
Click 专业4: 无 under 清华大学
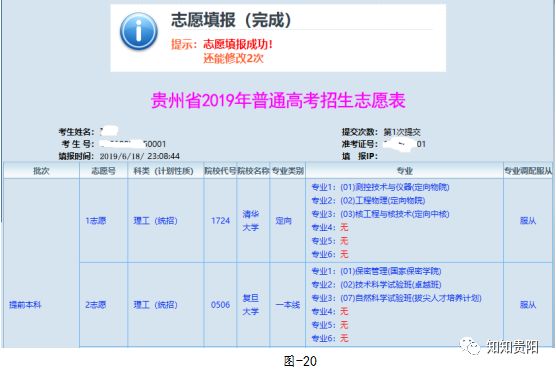pyautogui.click(x=330, y=227)
